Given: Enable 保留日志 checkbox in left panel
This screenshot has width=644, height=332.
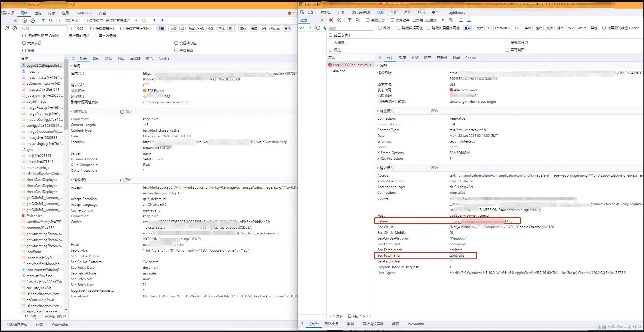Looking at the screenshot, I should [61, 21].
